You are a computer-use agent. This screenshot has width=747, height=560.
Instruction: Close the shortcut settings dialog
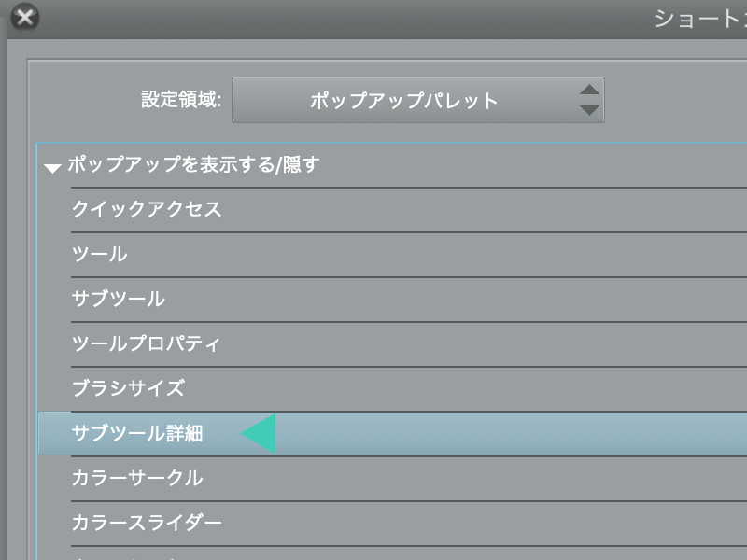(x=25, y=16)
